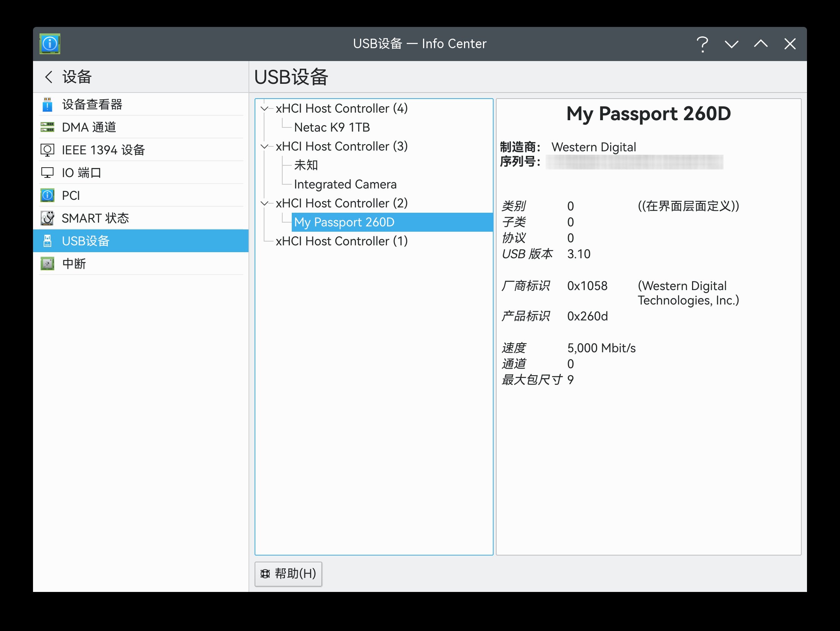Image resolution: width=840 pixels, height=631 pixels.
Task: Select Netac K9 1TB device
Action: [332, 127]
